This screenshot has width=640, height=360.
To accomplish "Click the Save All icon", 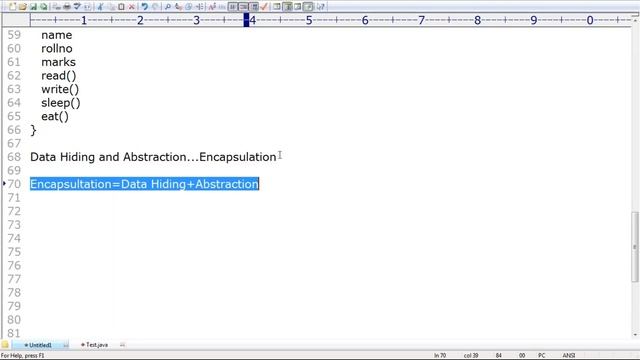I will 43,7.
